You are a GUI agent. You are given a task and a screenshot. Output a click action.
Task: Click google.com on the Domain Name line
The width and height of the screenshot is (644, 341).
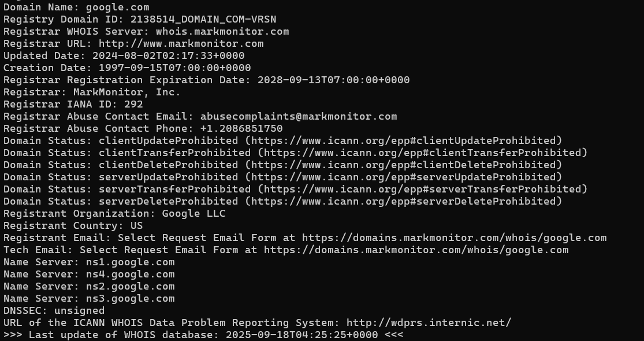tap(117, 7)
